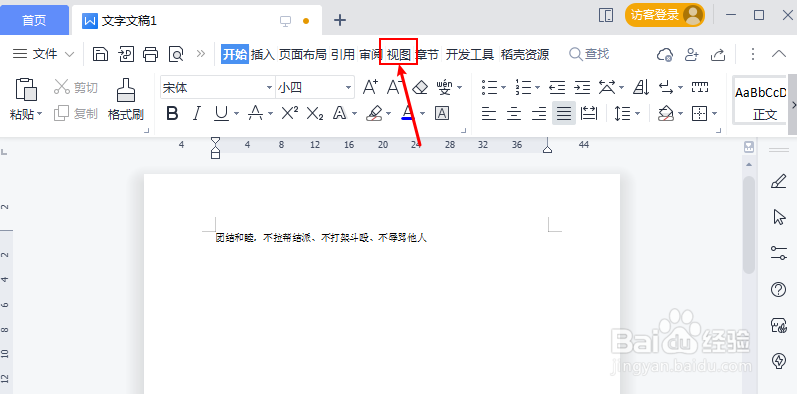
Task: Open a new tab with plus
Action: coord(340,20)
